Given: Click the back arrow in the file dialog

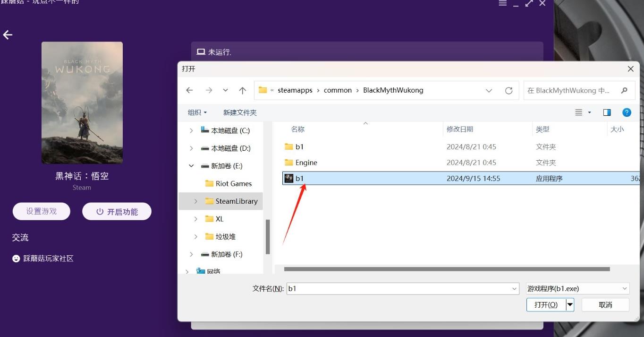Looking at the screenshot, I should (190, 90).
